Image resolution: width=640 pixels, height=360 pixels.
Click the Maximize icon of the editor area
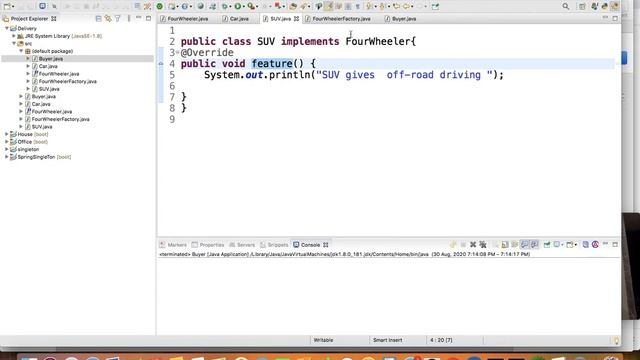[x=615, y=19]
